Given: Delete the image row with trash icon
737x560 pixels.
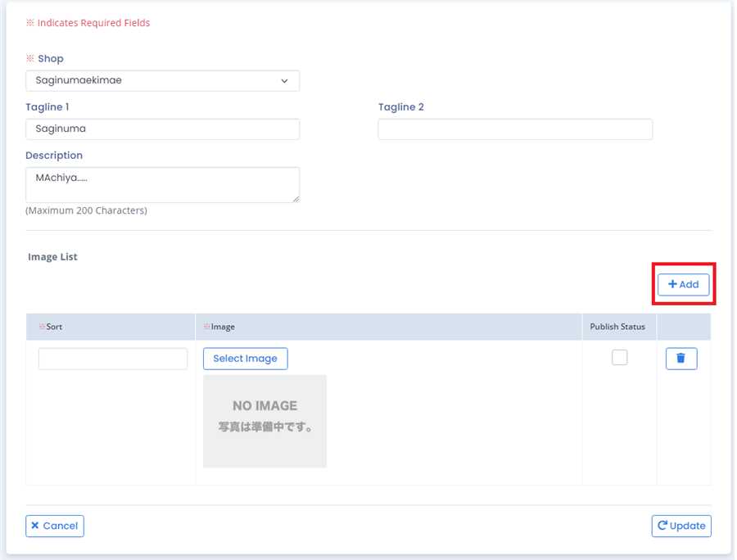Looking at the screenshot, I should coord(680,359).
